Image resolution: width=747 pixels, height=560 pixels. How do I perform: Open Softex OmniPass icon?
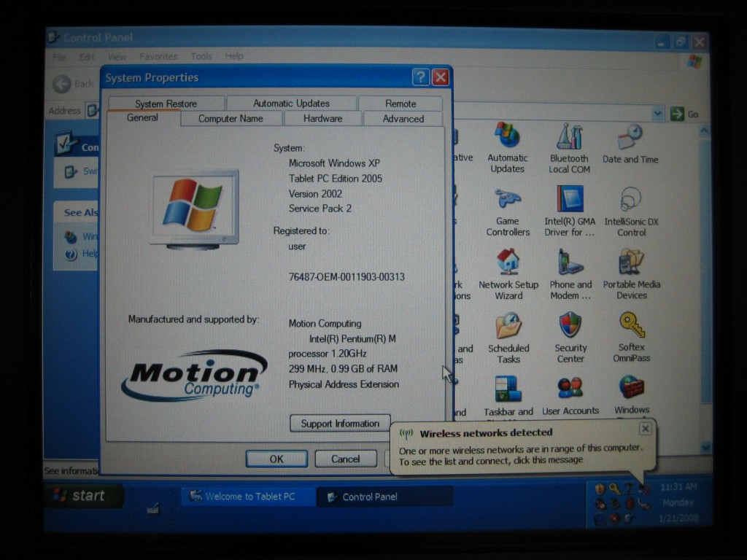(631, 337)
